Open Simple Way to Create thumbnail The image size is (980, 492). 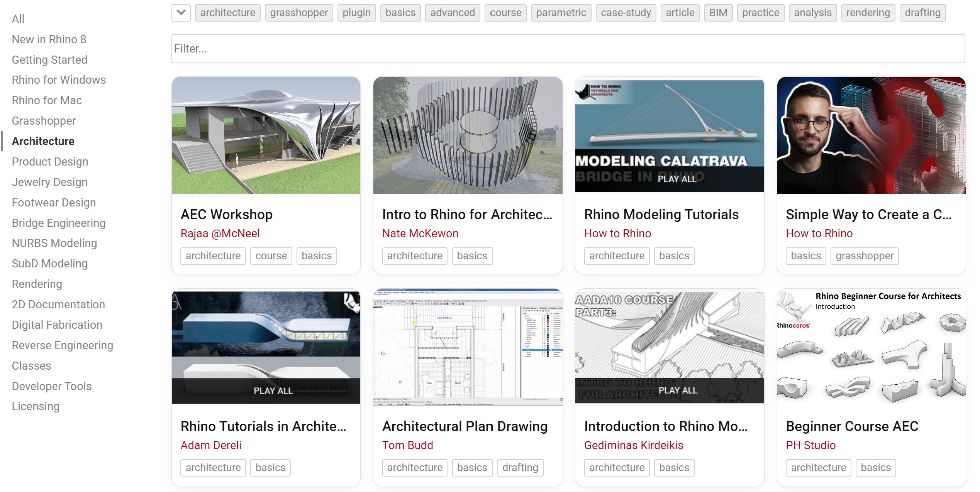coord(871,135)
